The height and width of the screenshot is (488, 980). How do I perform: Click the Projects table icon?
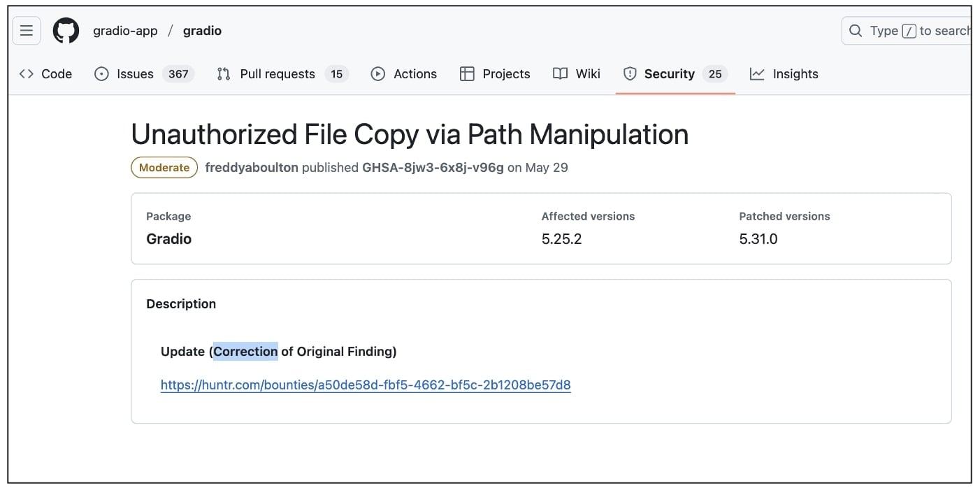click(467, 74)
